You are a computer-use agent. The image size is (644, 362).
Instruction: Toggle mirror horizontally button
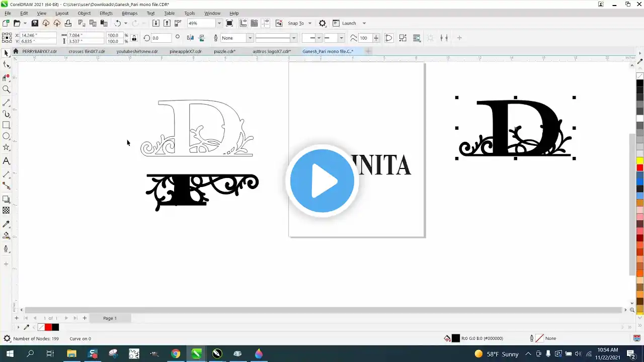(190, 38)
